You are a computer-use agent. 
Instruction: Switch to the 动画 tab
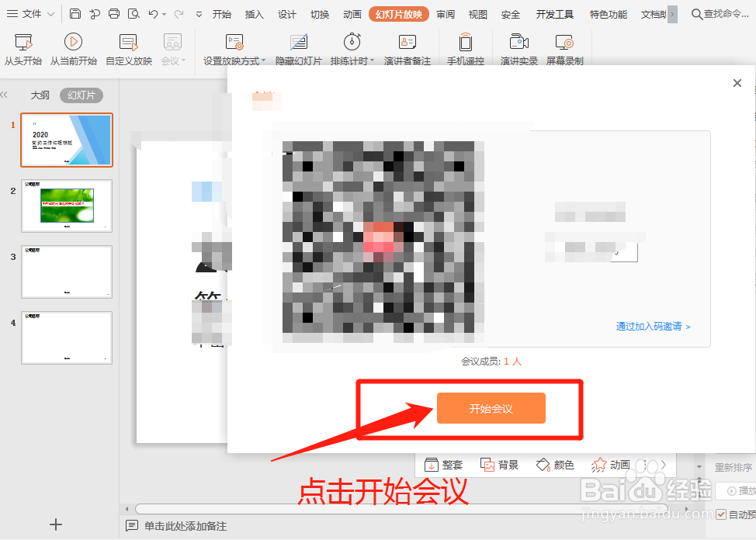(352, 15)
